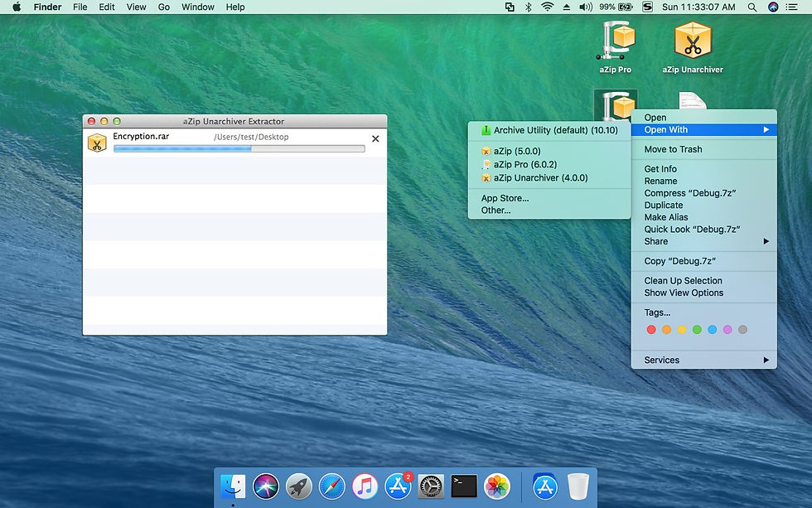Open the aZip Pro desktop icon

tap(615, 41)
